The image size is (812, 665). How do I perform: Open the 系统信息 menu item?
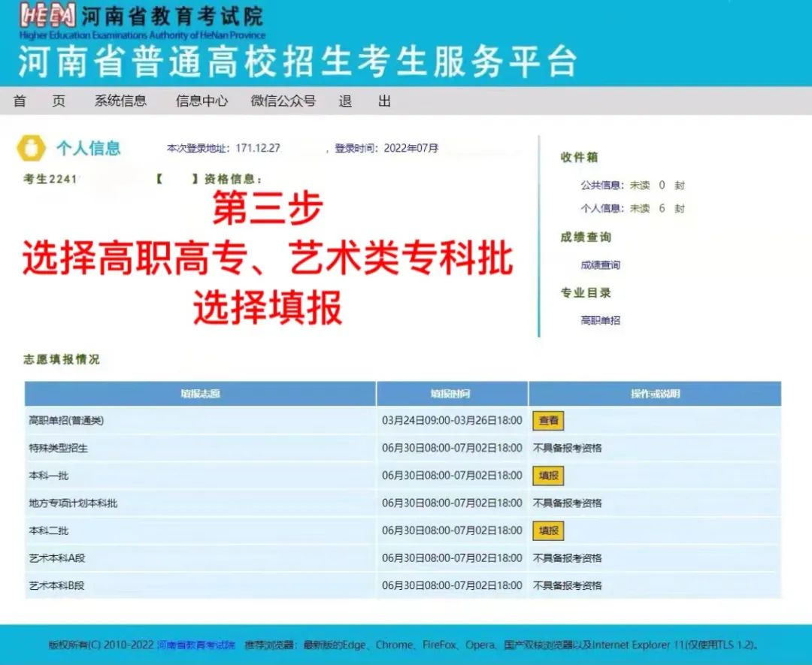(x=120, y=101)
